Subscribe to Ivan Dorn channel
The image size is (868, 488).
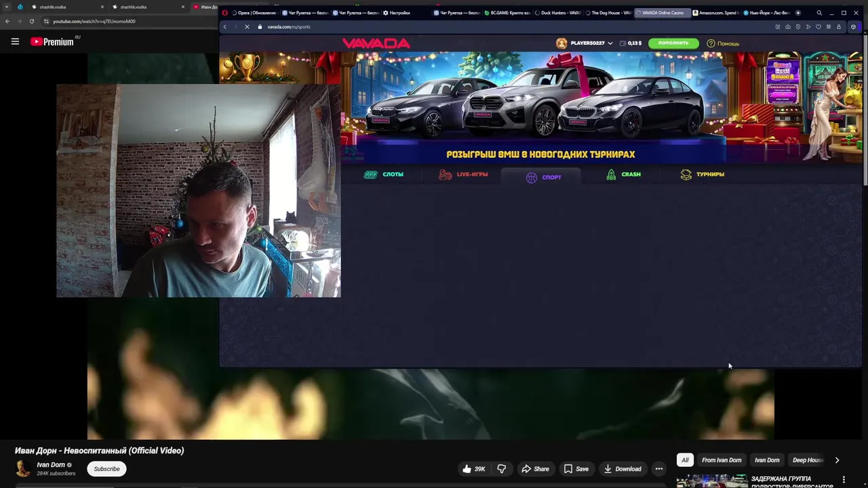(106, 469)
